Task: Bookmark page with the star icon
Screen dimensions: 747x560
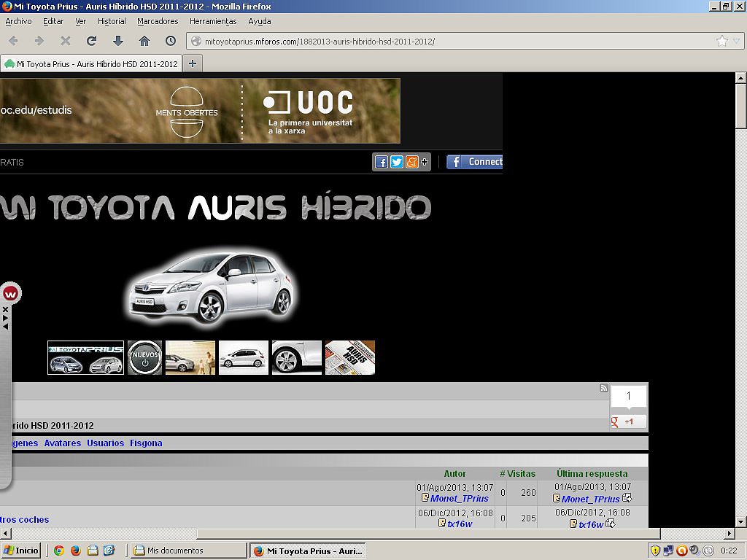Action: [x=721, y=41]
